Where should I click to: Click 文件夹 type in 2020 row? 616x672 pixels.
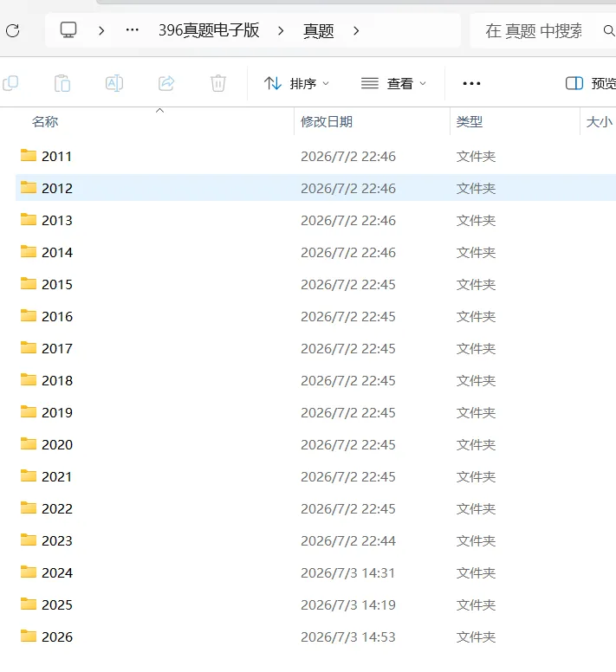click(x=476, y=445)
